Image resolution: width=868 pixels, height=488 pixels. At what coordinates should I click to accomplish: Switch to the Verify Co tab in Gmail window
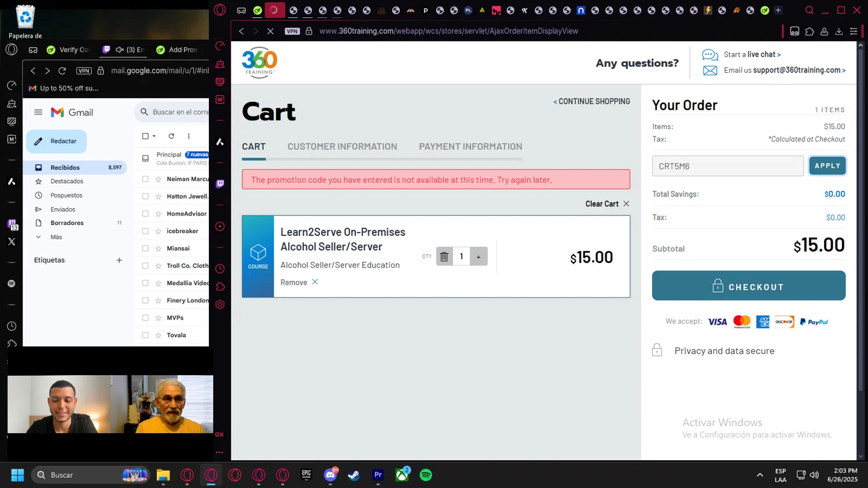[x=68, y=50]
